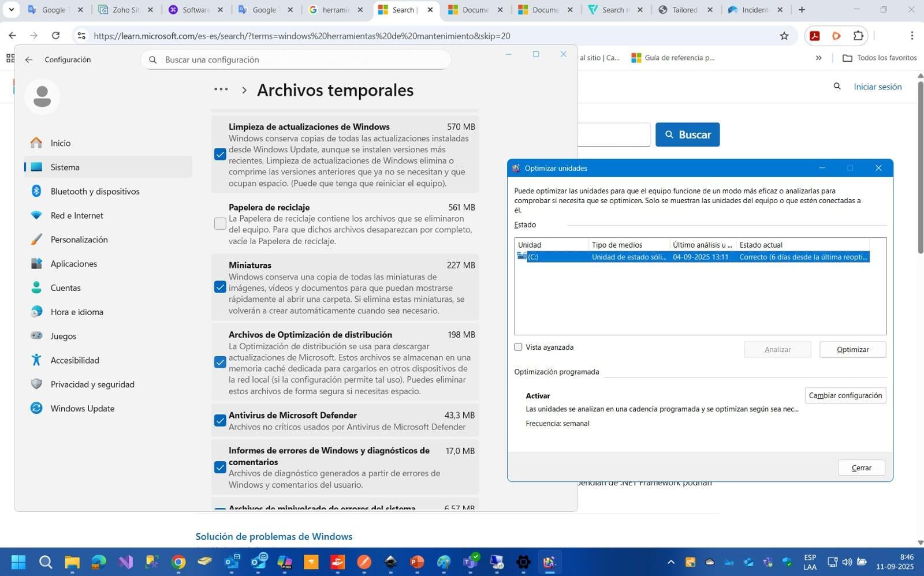
Task: Uncheck the Miniaturas checkbox
Action: click(x=220, y=287)
